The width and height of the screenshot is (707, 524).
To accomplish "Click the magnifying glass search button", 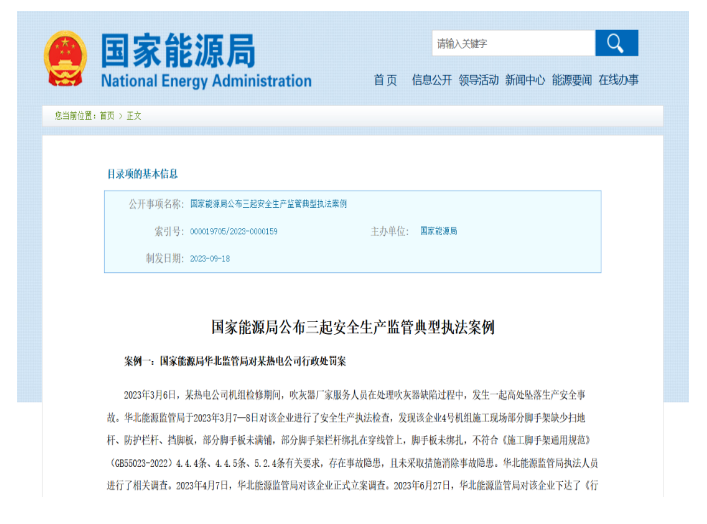I will coord(616,43).
